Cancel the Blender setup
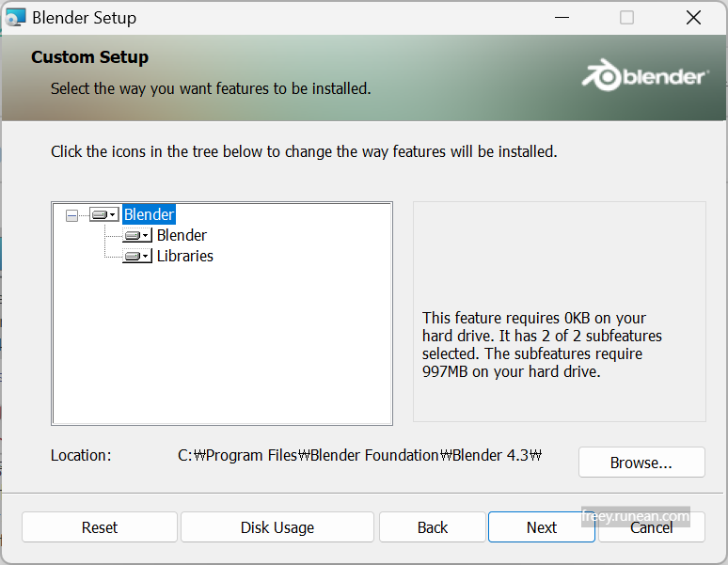The width and height of the screenshot is (728, 565). [652, 527]
